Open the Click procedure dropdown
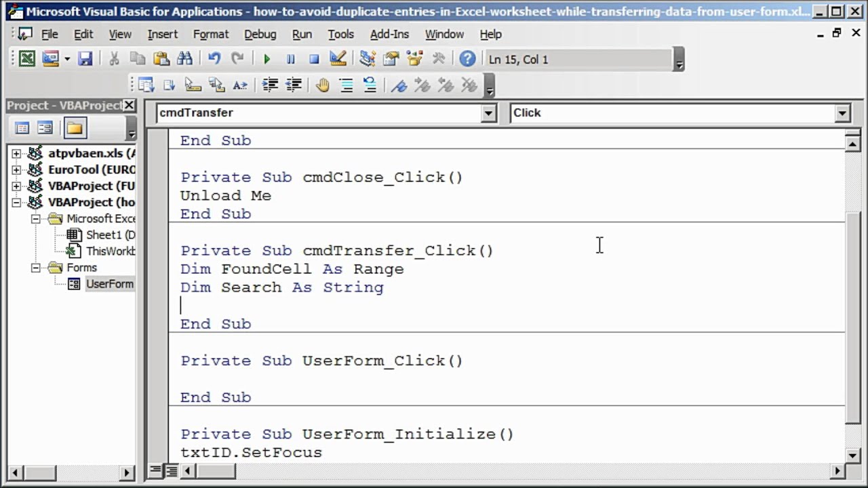The width and height of the screenshot is (868, 488). [x=842, y=113]
